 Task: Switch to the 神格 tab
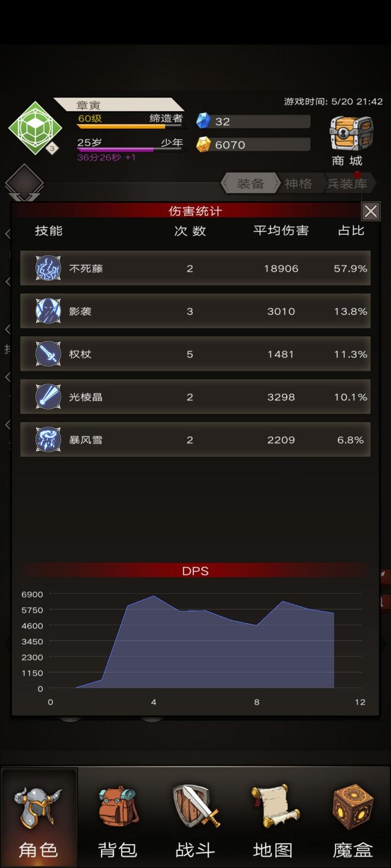click(298, 184)
